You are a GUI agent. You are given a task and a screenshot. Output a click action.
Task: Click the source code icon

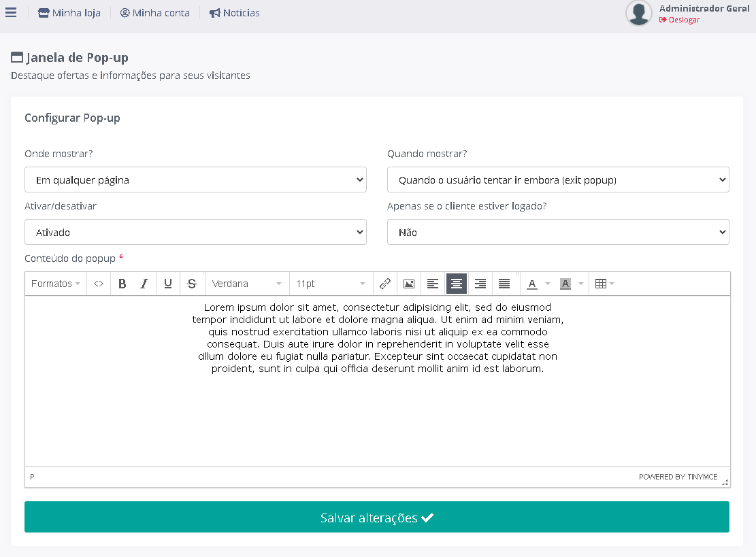pyautogui.click(x=99, y=284)
